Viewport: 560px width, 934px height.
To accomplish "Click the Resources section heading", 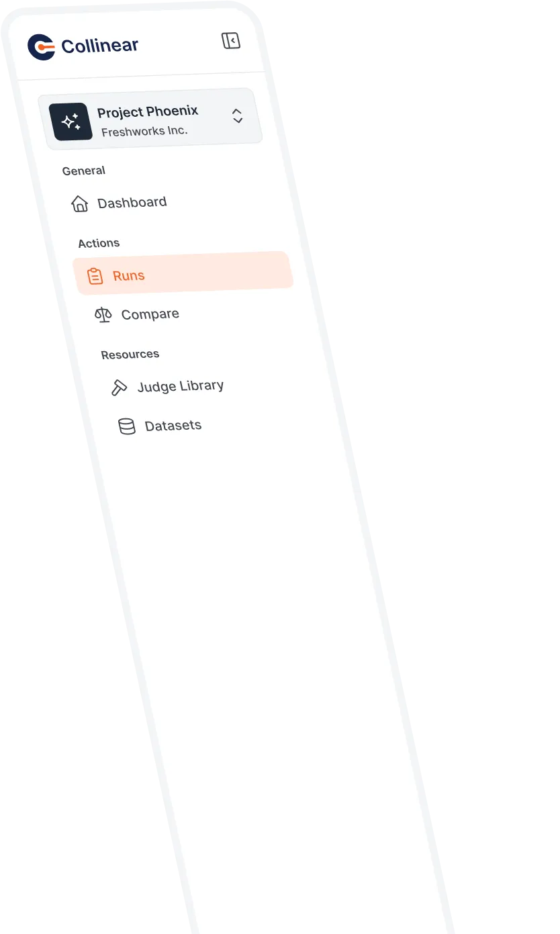I will pos(130,355).
